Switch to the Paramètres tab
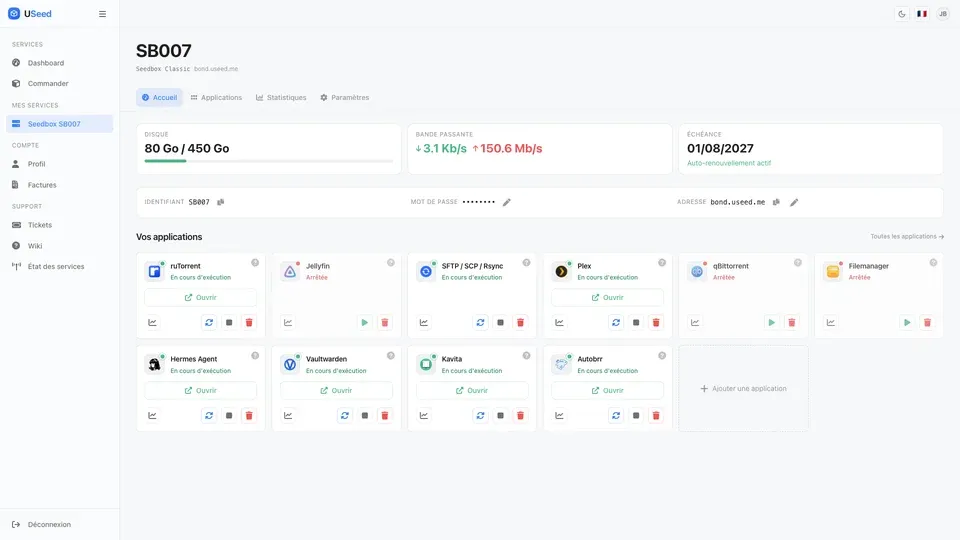Screen dimensions: 960x540 pyautogui.click(x=345, y=97)
